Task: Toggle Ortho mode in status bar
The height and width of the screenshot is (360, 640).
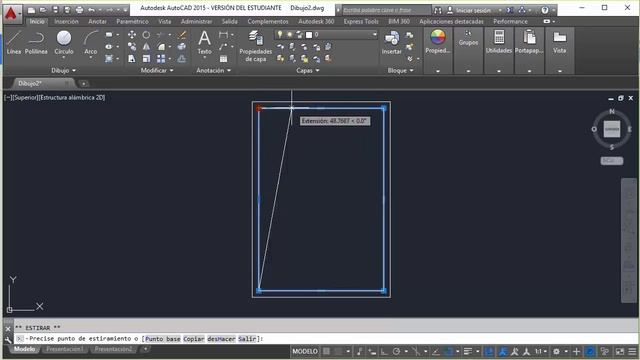Action: coord(384,351)
